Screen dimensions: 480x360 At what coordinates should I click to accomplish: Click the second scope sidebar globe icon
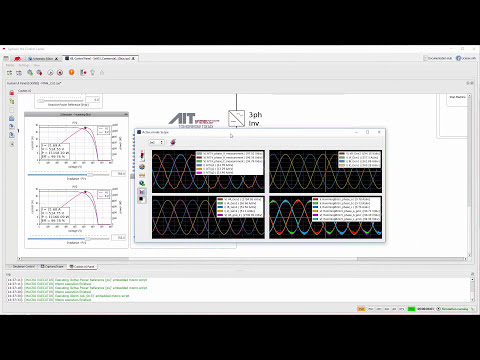click(142, 167)
